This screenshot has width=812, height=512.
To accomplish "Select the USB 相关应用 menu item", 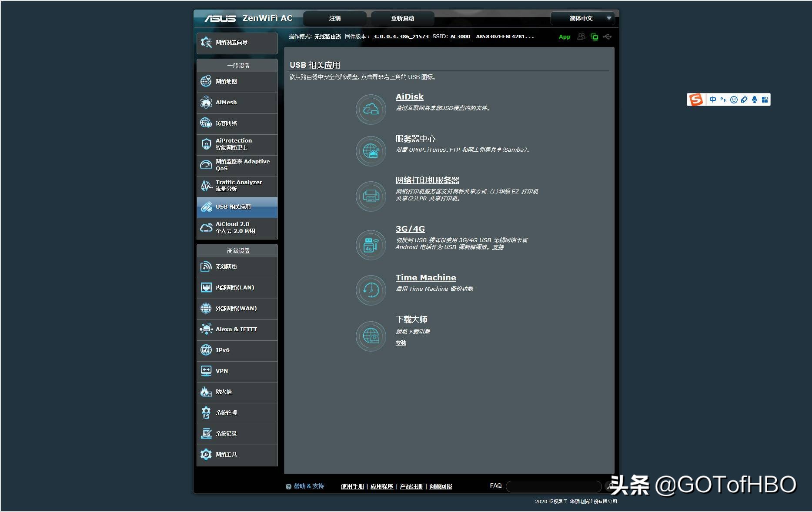I will [x=237, y=207].
